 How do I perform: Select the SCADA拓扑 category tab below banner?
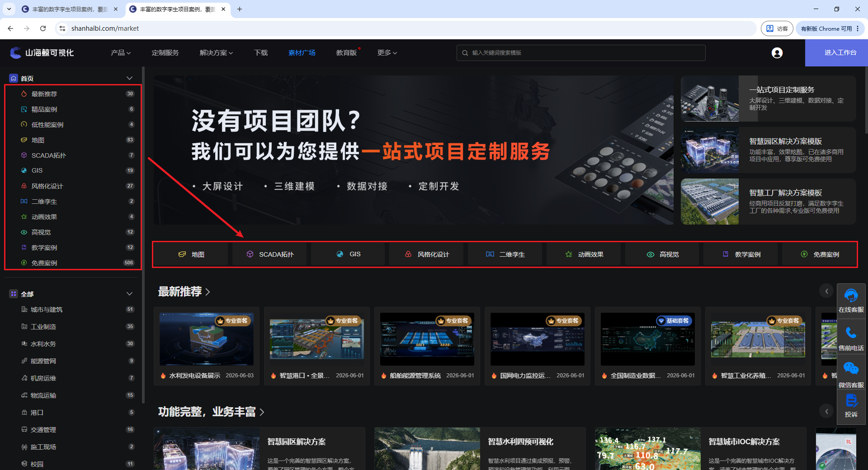click(269, 254)
